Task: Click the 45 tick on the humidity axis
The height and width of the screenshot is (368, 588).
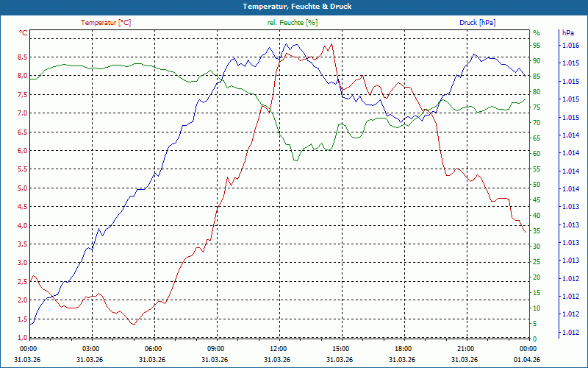Action: point(537,200)
